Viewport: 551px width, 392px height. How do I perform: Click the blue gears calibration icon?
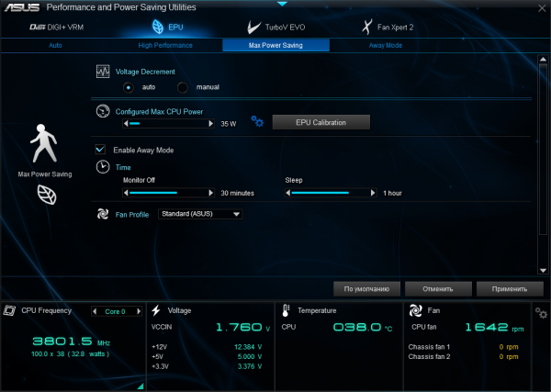(x=257, y=122)
